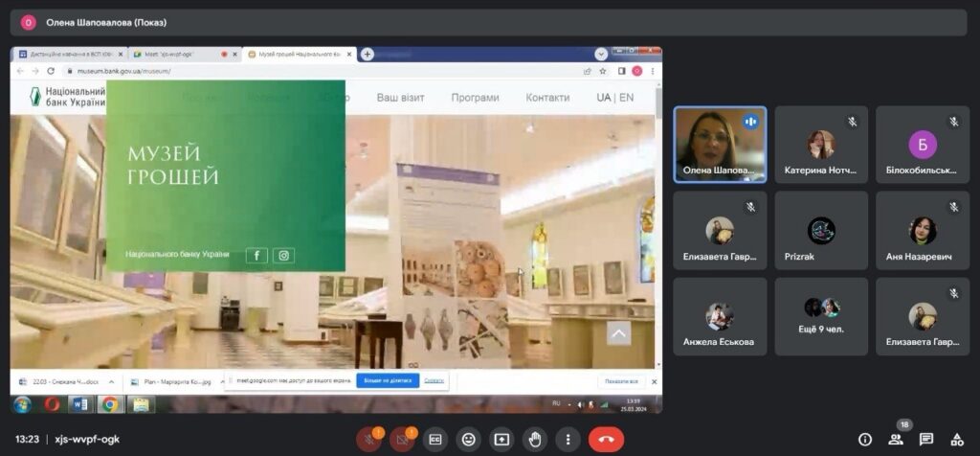The image size is (980, 456).
Task: Show the participants people panel
Action: [x=896, y=439]
